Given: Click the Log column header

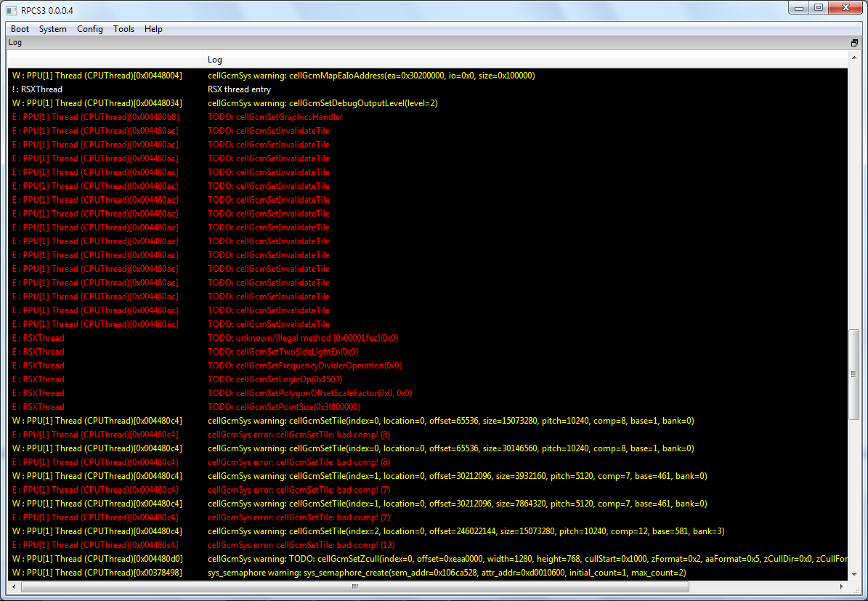Looking at the screenshot, I should 214,60.
